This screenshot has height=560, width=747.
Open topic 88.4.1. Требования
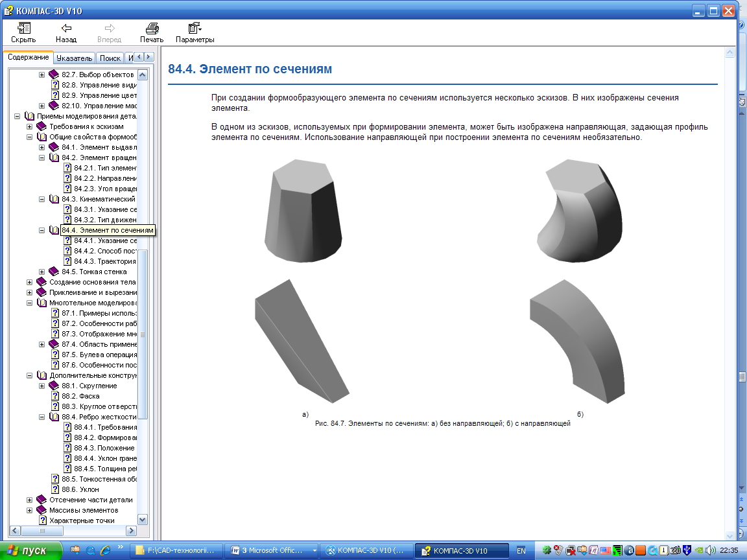(105, 428)
